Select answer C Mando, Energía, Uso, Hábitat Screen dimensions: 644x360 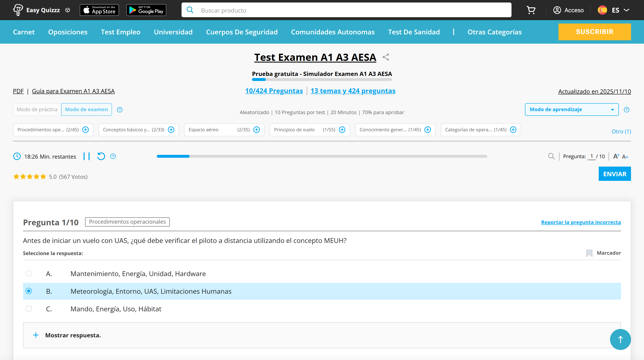point(29,309)
